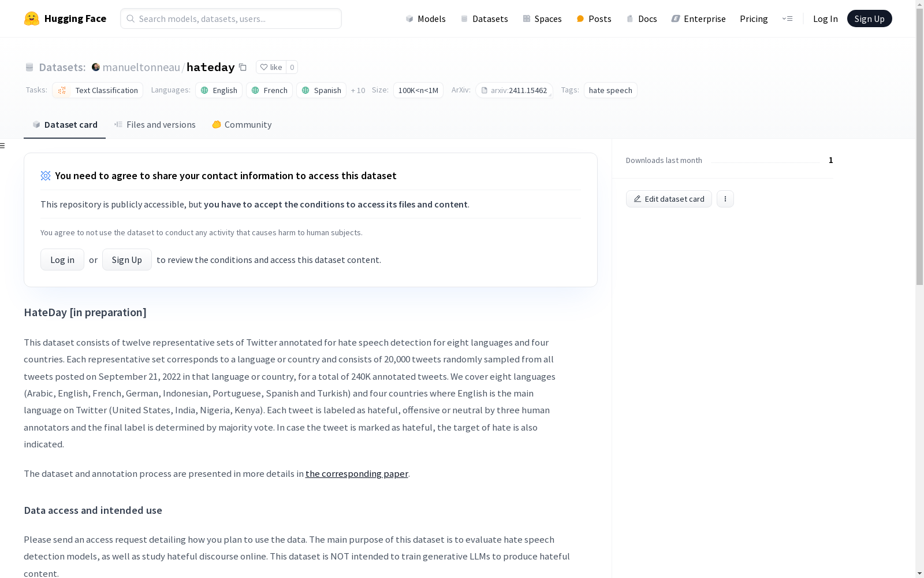Open Spaces in top navigation
924x578 pixels.
(x=542, y=18)
